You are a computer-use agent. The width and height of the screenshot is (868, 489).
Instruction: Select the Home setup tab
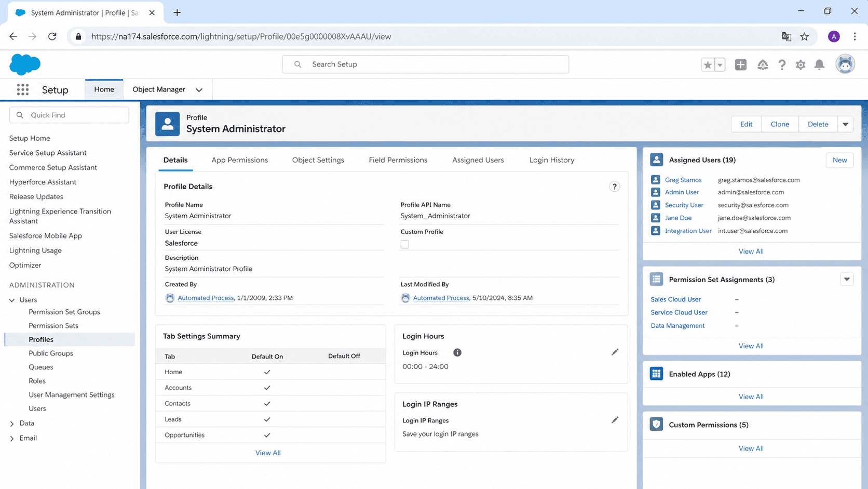pyautogui.click(x=104, y=89)
